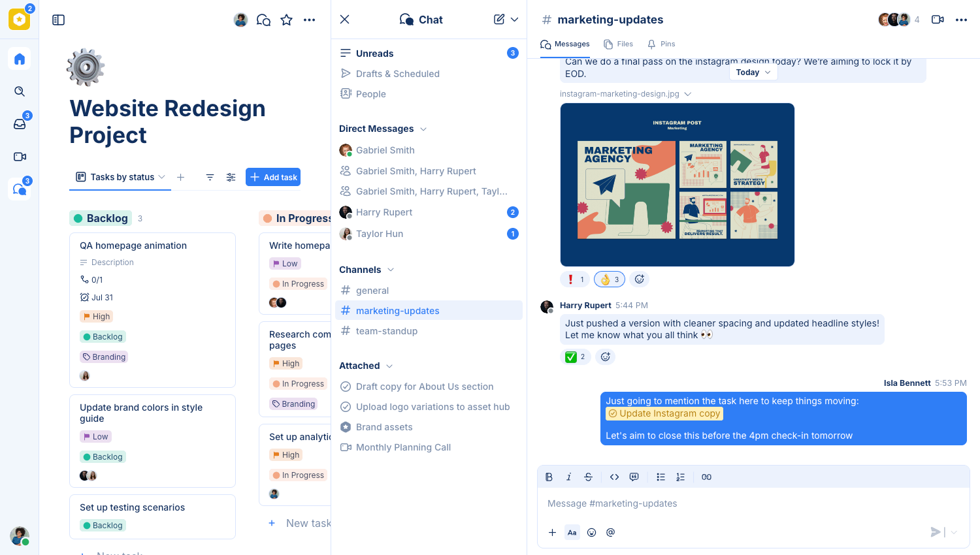Open send options dropdown arrow

pos(954,532)
